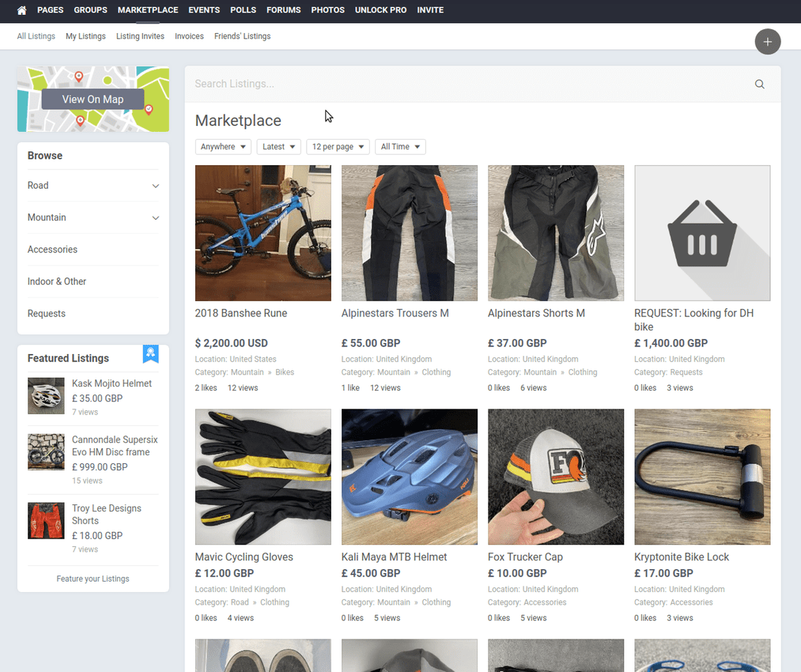
Task: Browse the Requests category
Action: pyautogui.click(x=47, y=314)
